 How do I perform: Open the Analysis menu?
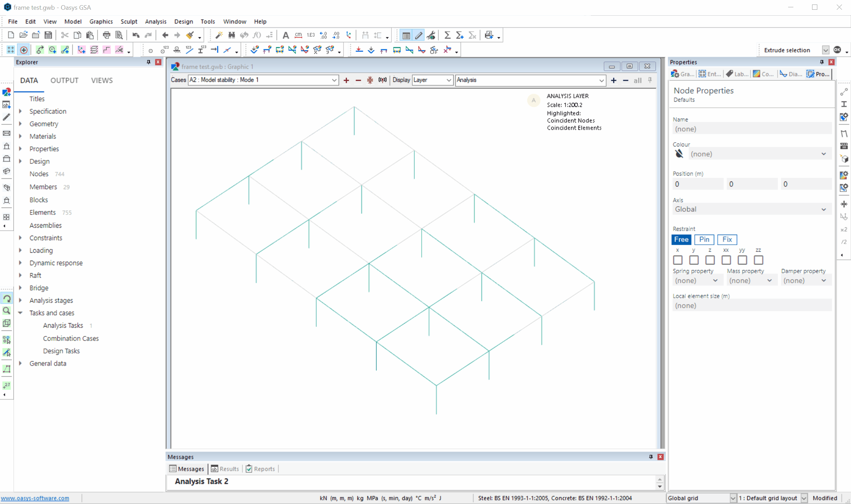155,22
